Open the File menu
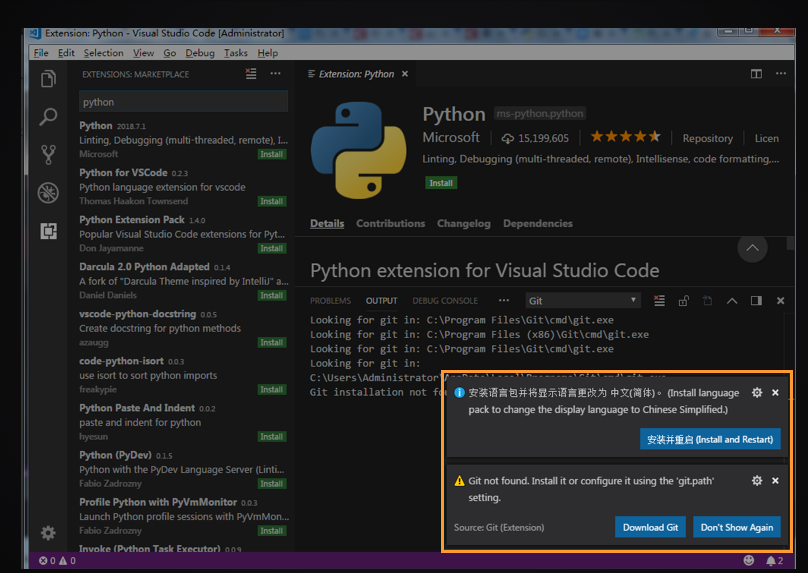Image resolution: width=808 pixels, height=573 pixels. pyautogui.click(x=41, y=53)
